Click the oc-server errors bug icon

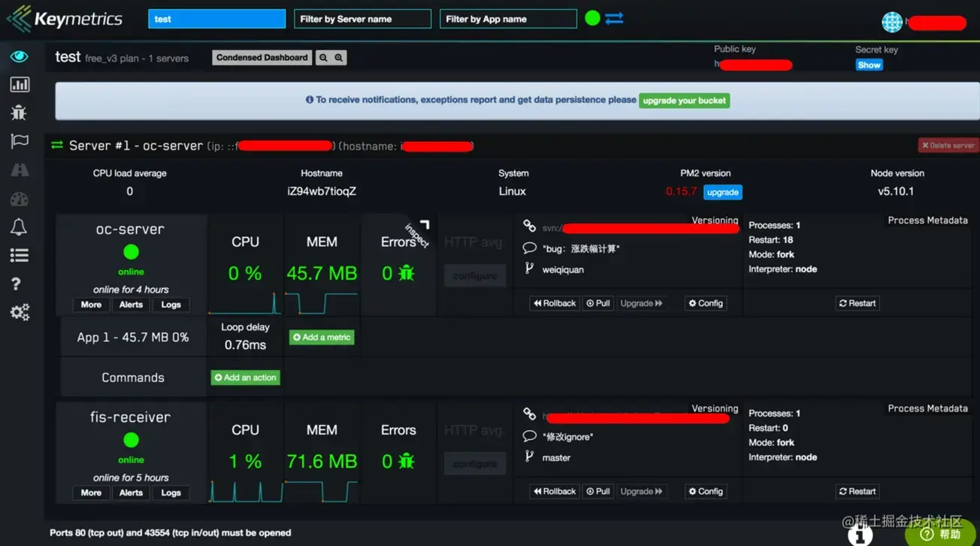click(407, 273)
